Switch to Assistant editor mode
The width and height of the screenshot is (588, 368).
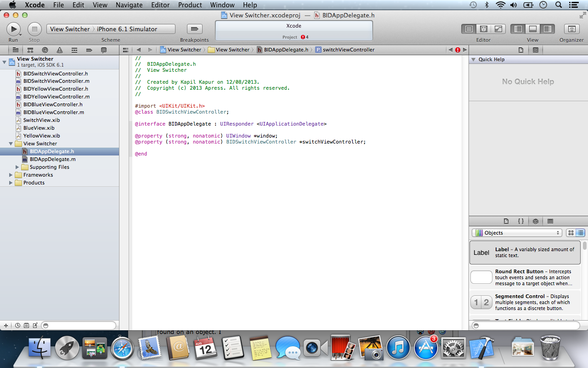pos(484,29)
